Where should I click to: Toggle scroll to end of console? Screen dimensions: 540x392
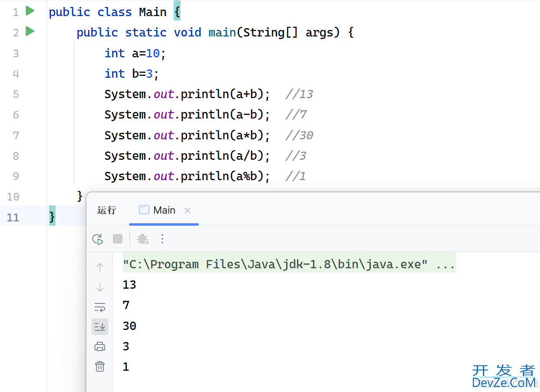pos(100,326)
